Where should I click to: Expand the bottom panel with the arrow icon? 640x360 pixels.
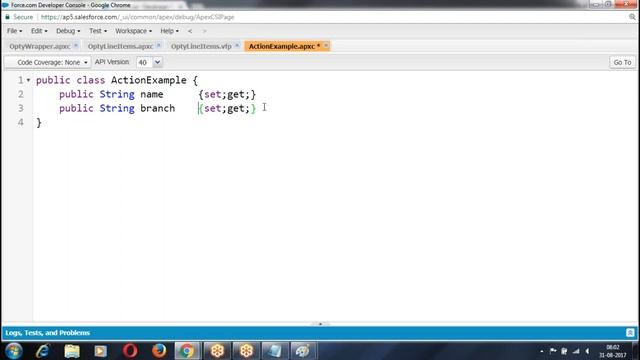click(x=630, y=333)
